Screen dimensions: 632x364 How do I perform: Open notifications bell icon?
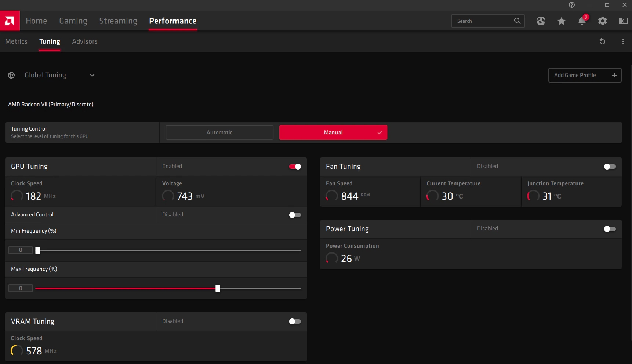(x=582, y=21)
